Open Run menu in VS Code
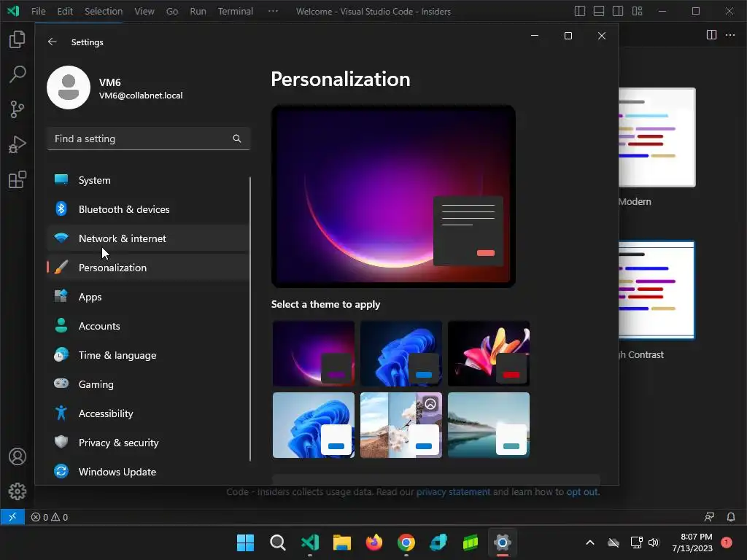This screenshot has height=560, width=747. pyautogui.click(x=198, y=11)
